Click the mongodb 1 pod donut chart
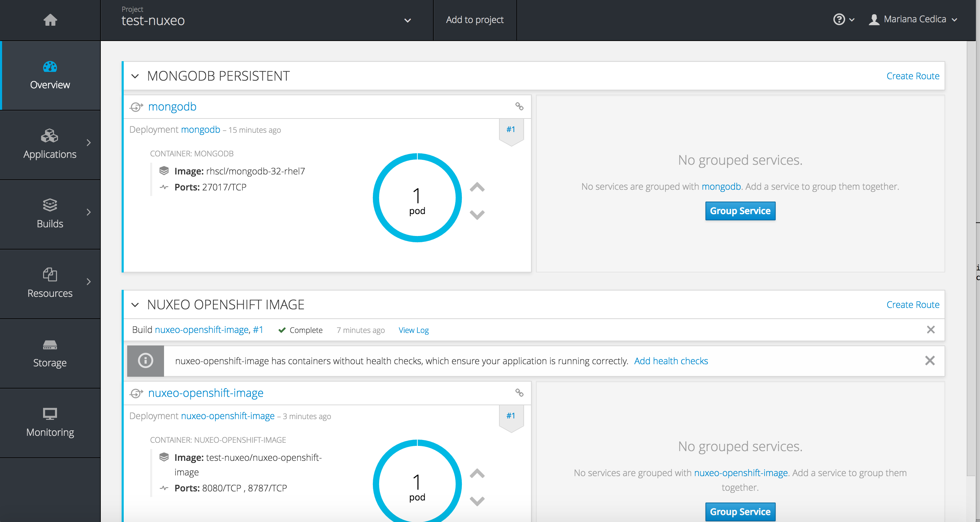The image size is (980, 522). pos(417,198)
